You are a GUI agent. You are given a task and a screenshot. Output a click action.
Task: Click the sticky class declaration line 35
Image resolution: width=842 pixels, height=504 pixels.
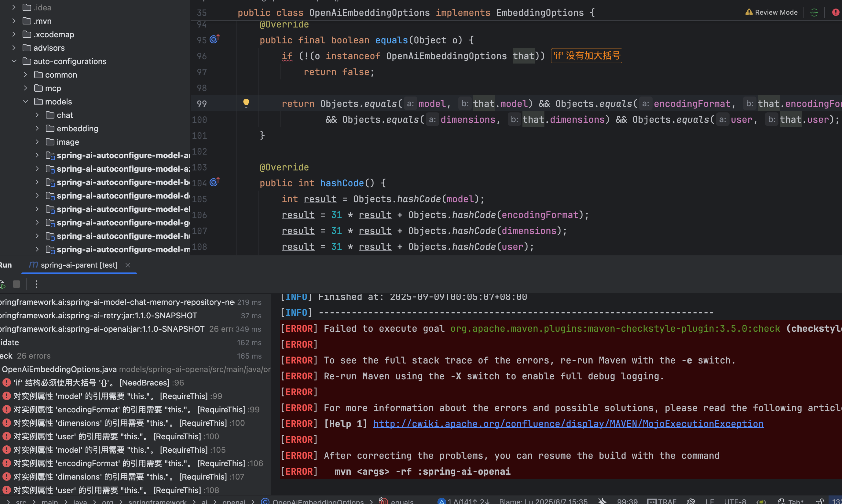pyautogui.click(x=416, y=13)
